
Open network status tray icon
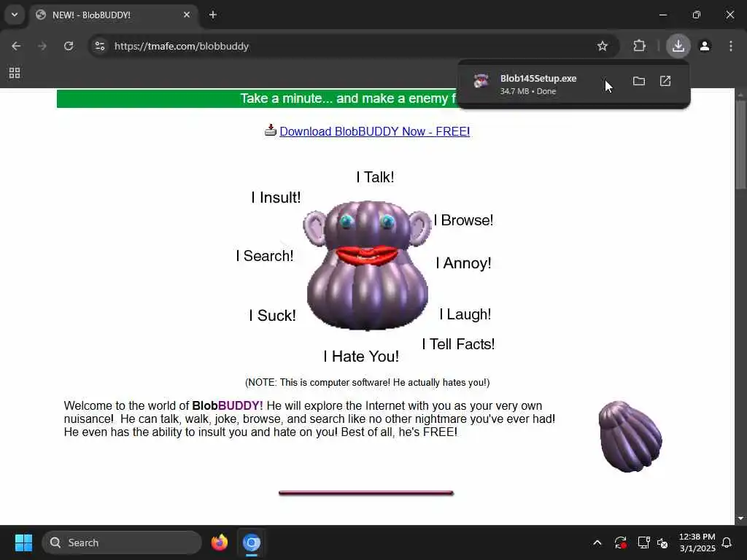[x=643, y=542]
